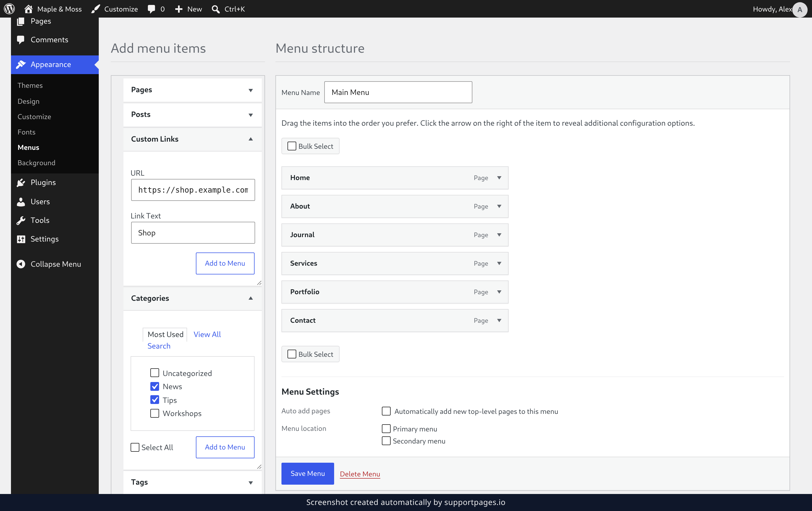The height and width of the screenshot is (511, 812).
Task: Click Add to Menu under Custom Links
Action: [225, 263]
